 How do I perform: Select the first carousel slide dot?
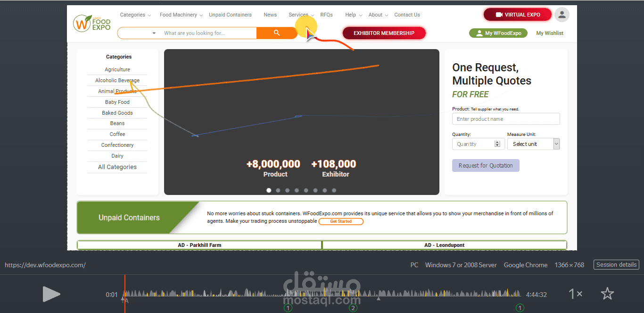pyautogui.click(x=269, y=190)
